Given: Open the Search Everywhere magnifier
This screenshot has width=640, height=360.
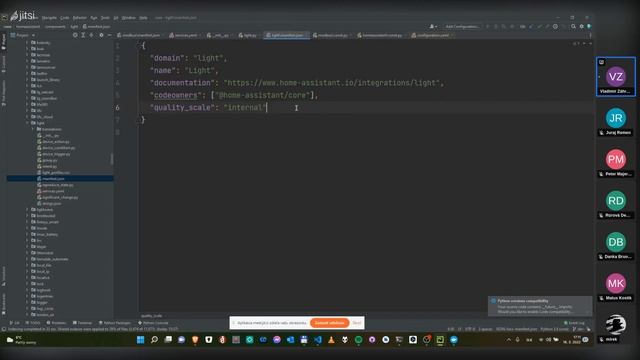Looking at the screenshot, I should (573, 26).
